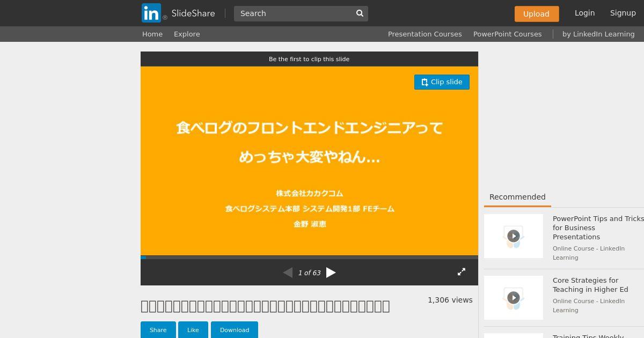Play the Core Strategies for Teaching thumbnail

514,298
